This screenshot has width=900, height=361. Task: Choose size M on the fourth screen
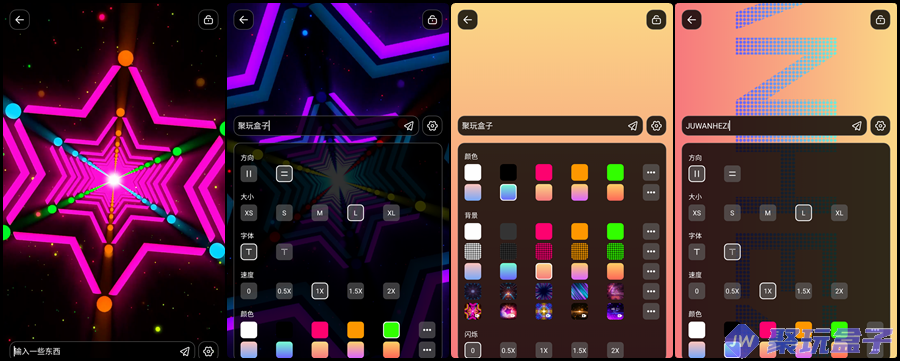pyautogui.click(x=768, y=213)
